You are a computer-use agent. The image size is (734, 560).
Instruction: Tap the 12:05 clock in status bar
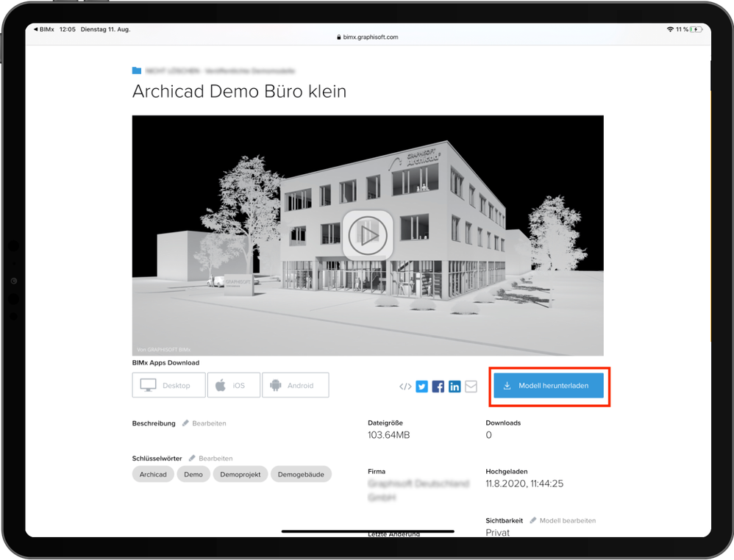tap(68, 29)
